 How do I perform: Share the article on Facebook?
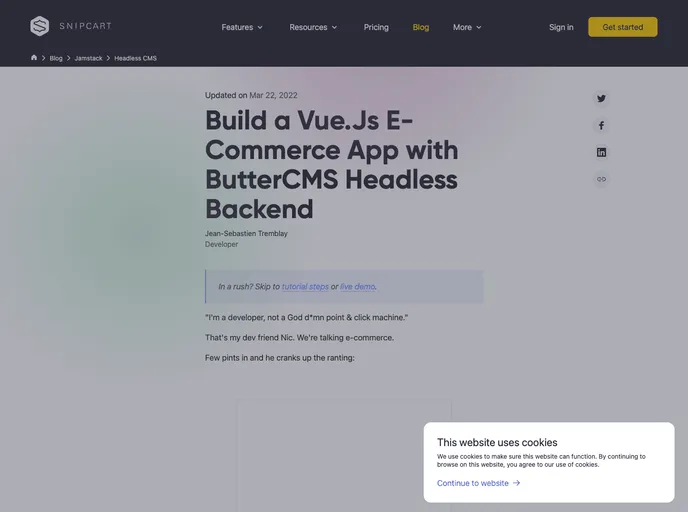pos(601,125)
